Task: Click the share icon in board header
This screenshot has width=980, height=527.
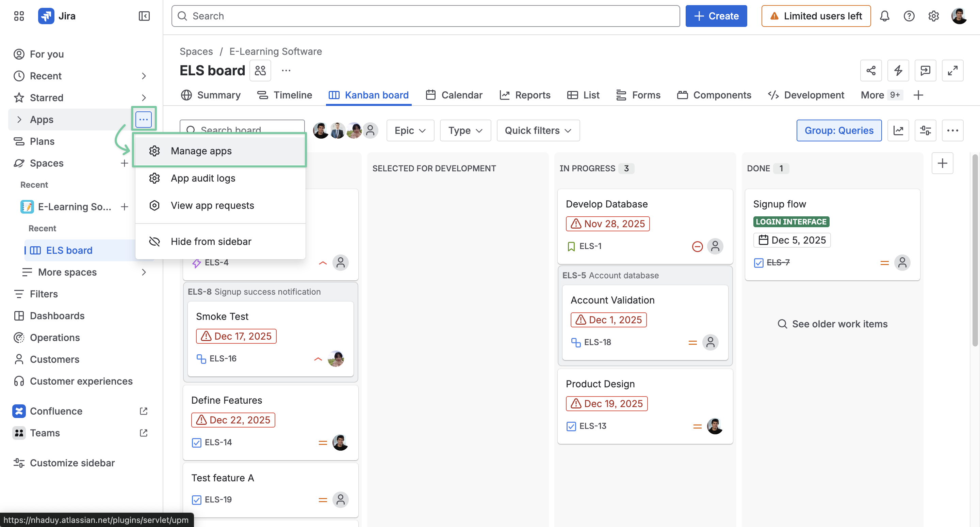Action: [870, 71]
